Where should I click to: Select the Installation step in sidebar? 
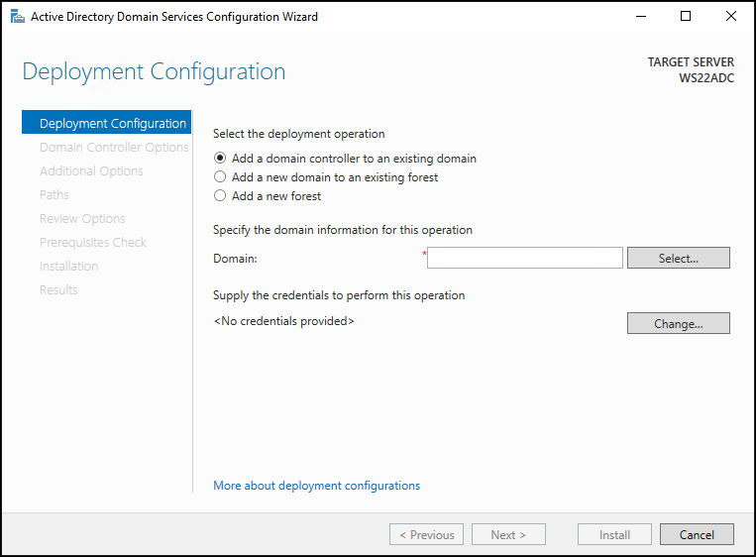coord(68,267)
